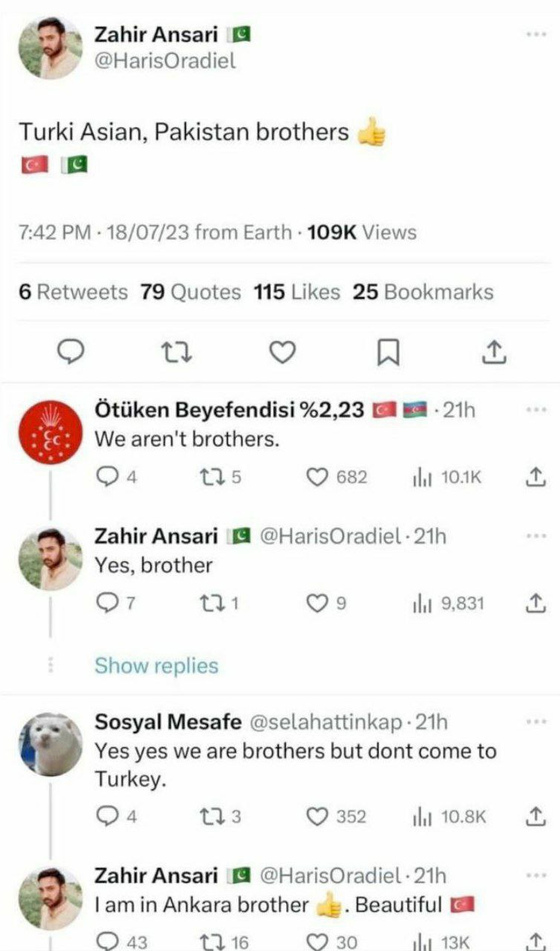Show replies in the thread

pos(156,666)
